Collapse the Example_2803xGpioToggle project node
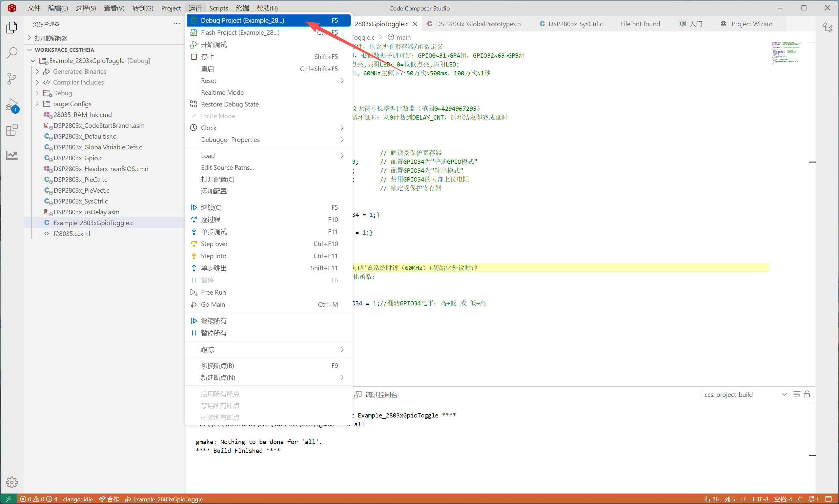839x504 pixels. tap(33, 60)
